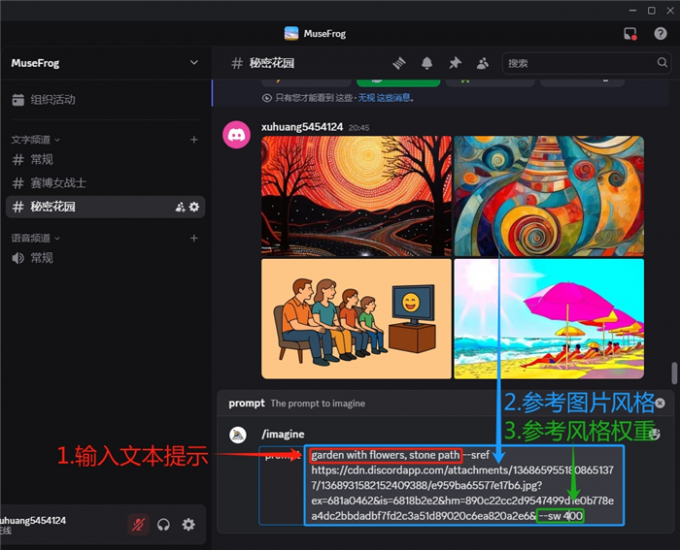Open the colorful abstract spiral image

coord(549,196)
